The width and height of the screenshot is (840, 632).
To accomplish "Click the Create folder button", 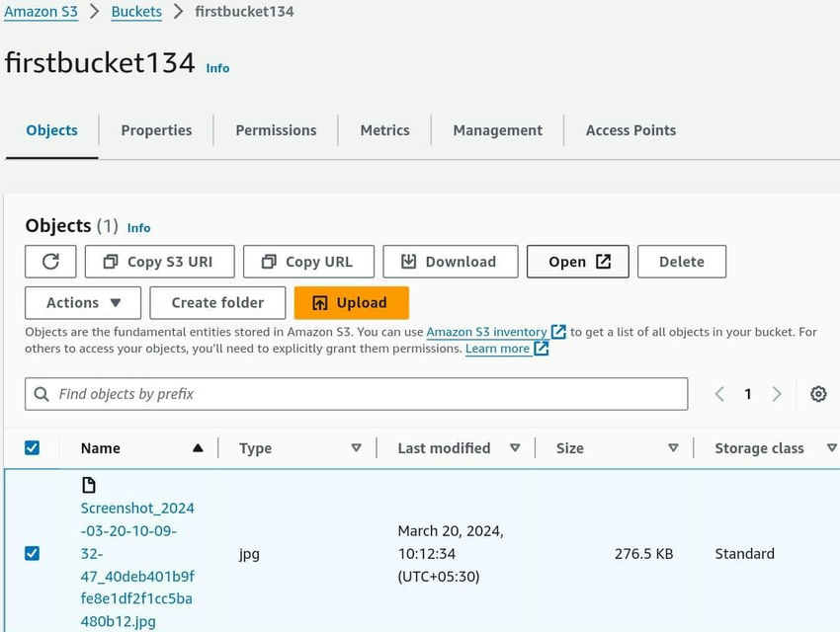I will coord(217,303).
